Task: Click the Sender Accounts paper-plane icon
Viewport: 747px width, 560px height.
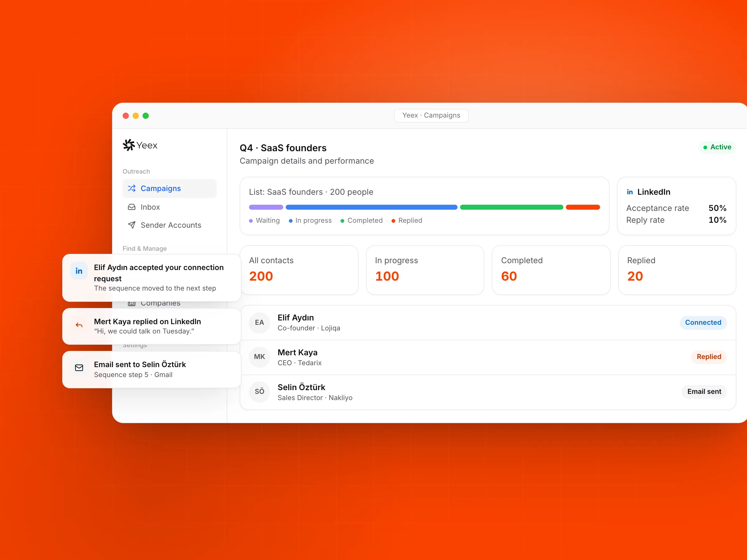Action: tap(132, 225)
